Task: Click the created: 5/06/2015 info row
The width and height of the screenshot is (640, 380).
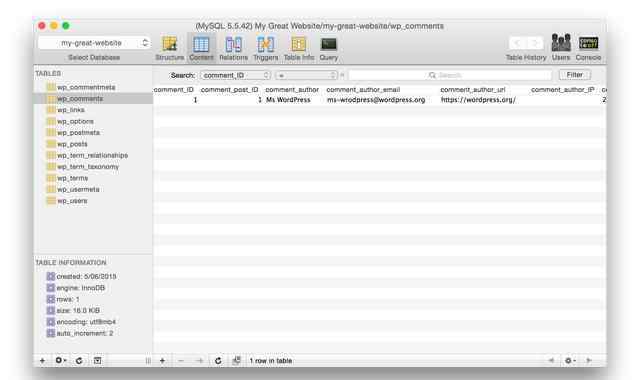Action: (81, 276)
